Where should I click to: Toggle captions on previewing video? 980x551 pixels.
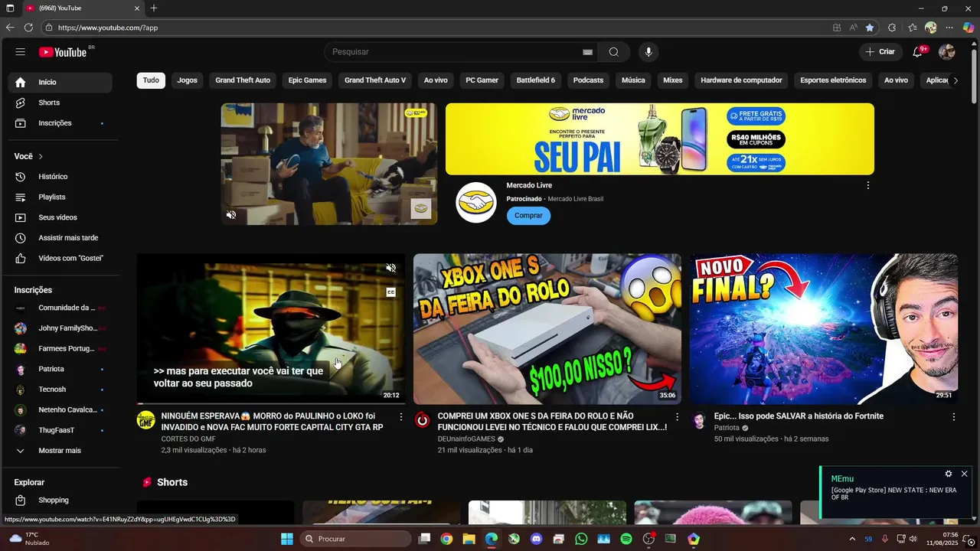[x=390, y=292]
